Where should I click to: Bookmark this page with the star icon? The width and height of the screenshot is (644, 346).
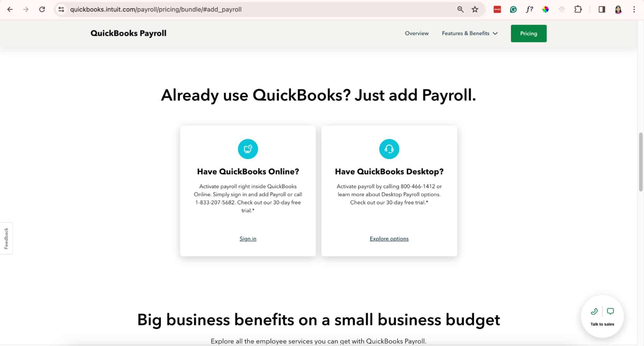(475, 9)
